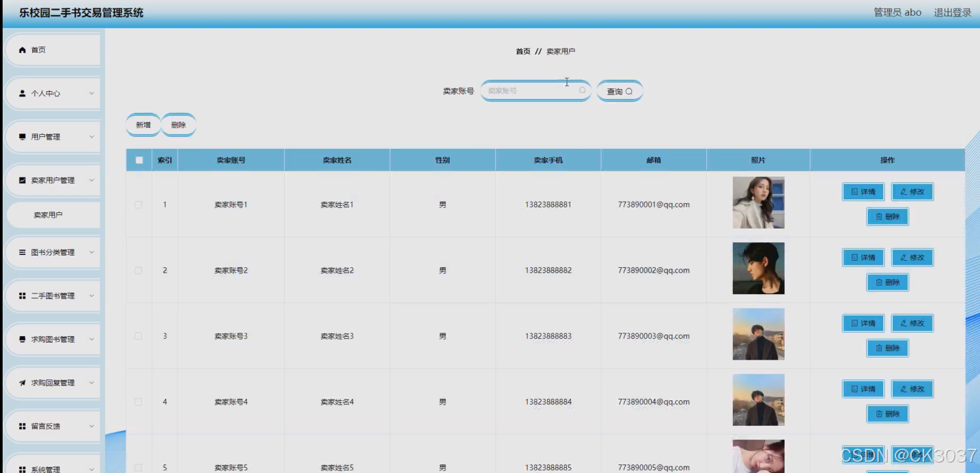The height and width of the screenshot is (473, 980).
Task: Expand the 求购图书管理 menu chevron
Action: 92,339
